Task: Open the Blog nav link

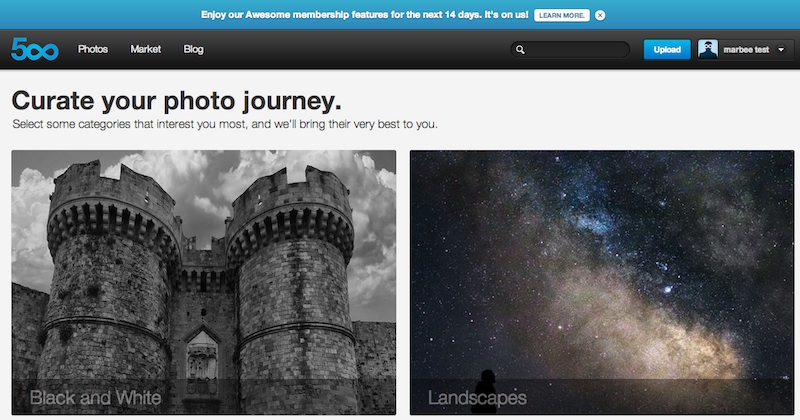Action: [193, 49]
